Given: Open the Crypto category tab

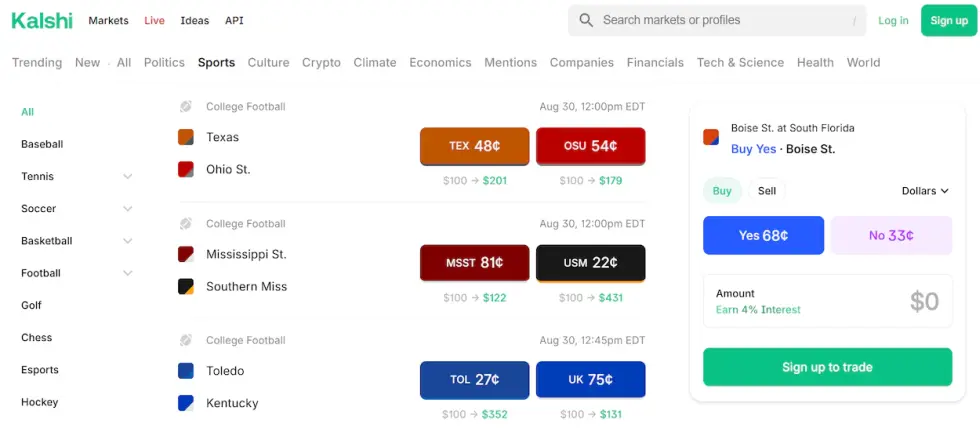Looking at the screenshot, I should [x=321, y=62].
